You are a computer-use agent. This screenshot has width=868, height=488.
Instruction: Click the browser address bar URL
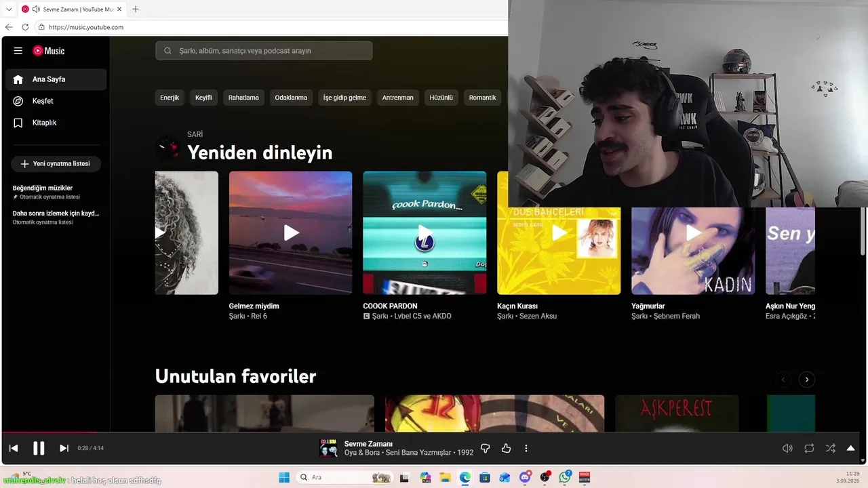(86, 27)
